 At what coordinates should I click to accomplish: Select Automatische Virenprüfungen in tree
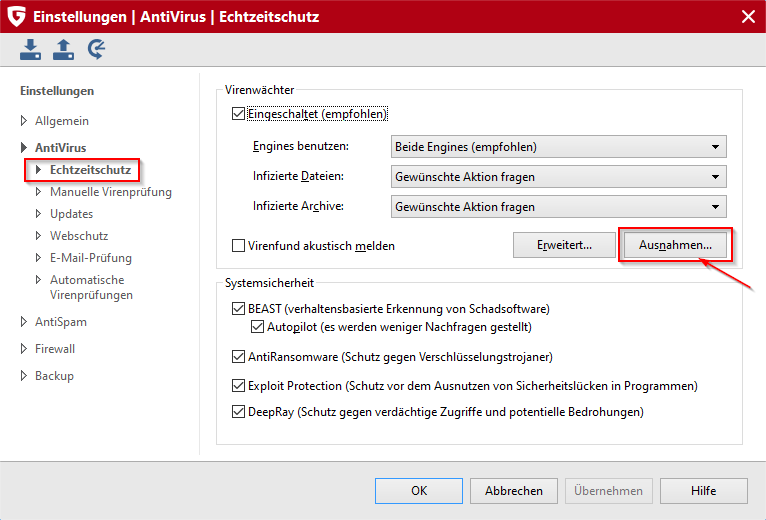(91, 287)
